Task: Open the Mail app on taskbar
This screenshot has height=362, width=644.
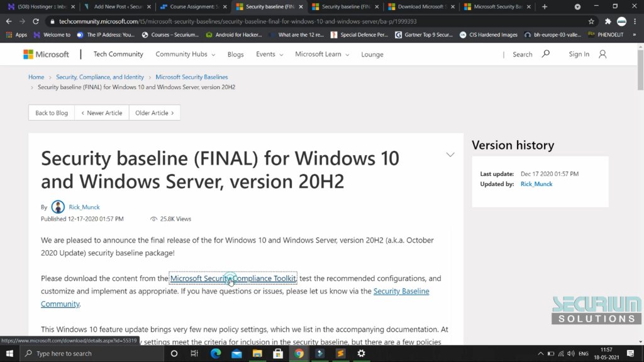Action: [x=236, y=353]
